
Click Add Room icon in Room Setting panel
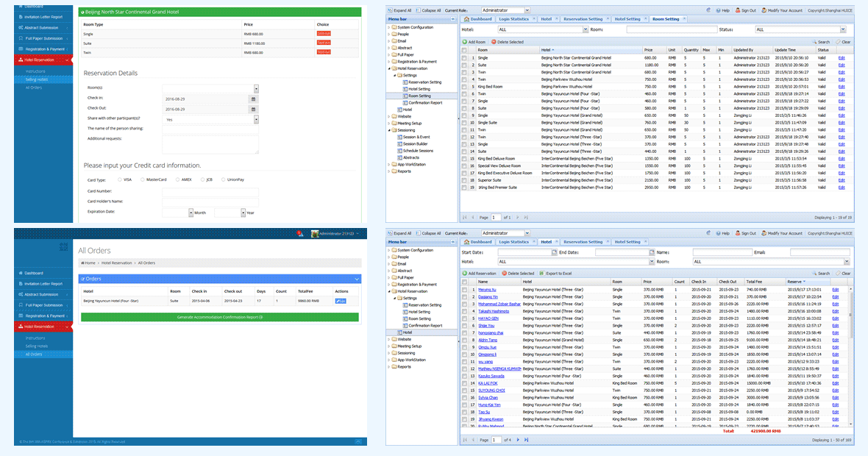[465, 42]
